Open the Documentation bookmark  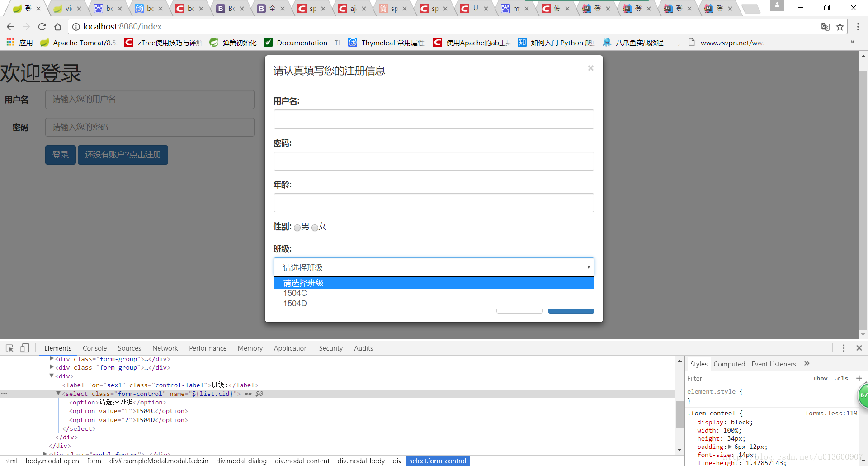[302, 43]
